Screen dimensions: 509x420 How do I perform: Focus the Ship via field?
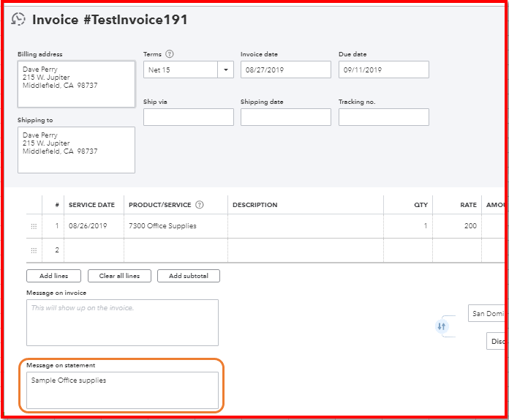tap(188, 117)
